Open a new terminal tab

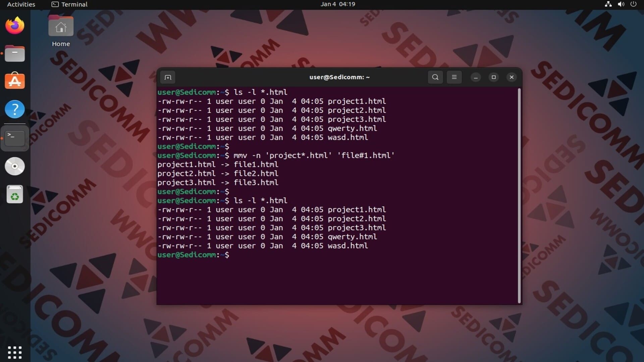[x=168, y=77]
